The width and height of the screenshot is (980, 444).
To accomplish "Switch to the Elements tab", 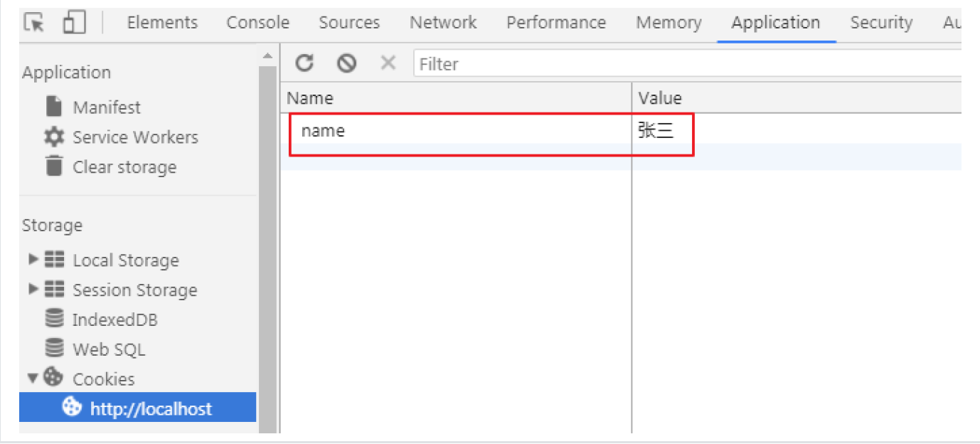I will (161, 23).
